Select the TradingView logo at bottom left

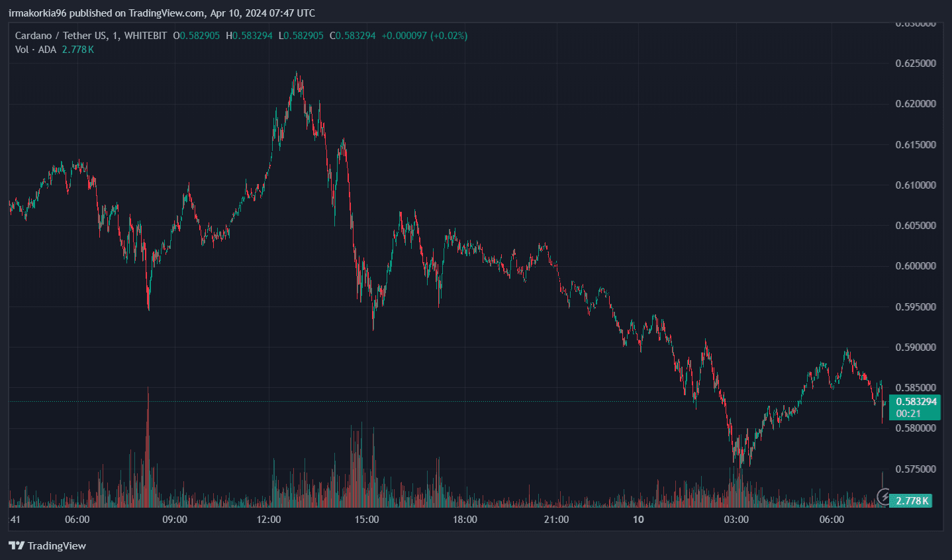tap(46, 546)
